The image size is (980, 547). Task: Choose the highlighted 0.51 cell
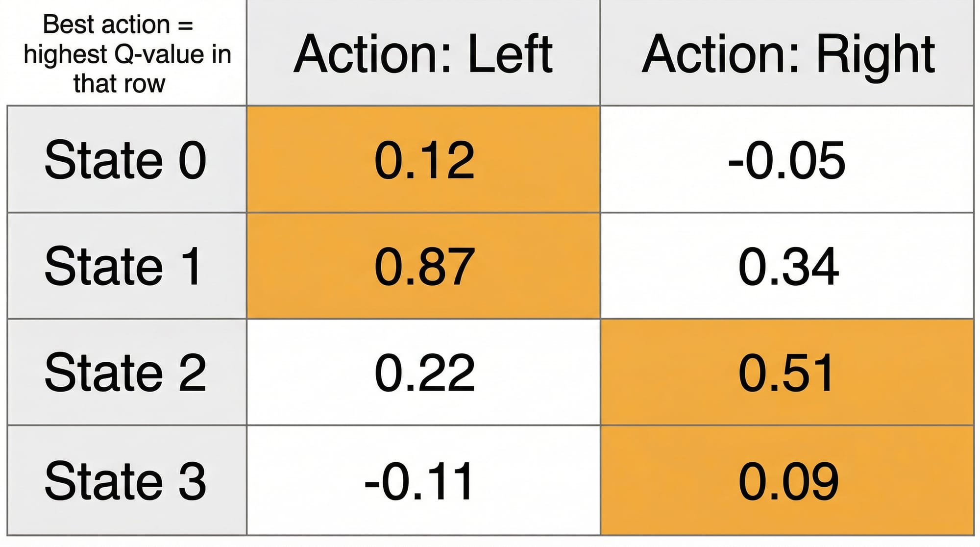pos(786,373)
